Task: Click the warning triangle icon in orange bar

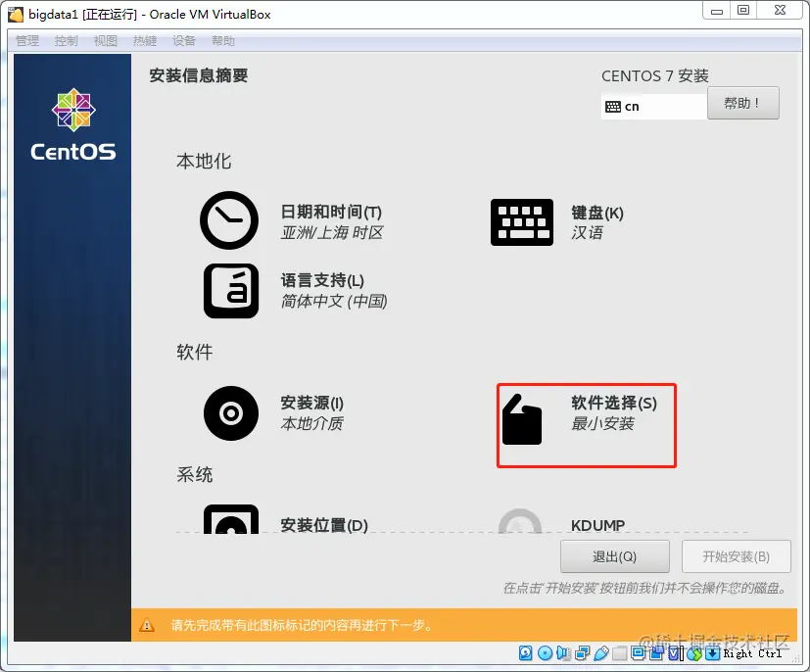Action: point(147,625)
